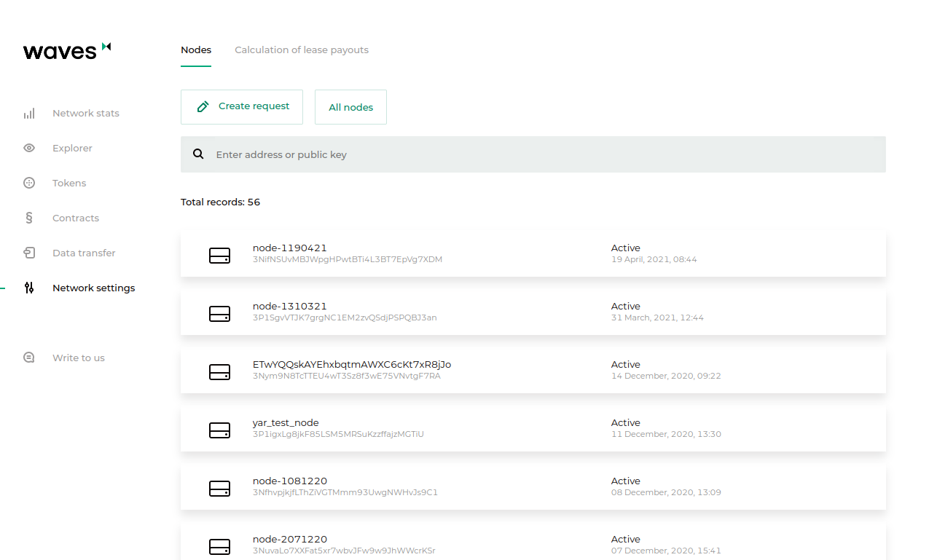
Task: Select the Tokens icon in sidebar
Action: tap(29, 184)
